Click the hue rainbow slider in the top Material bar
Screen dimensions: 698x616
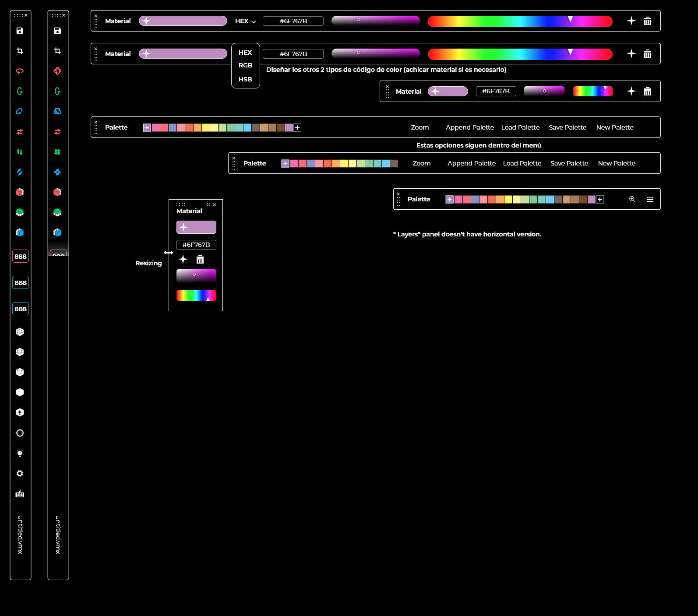(x=520, y=21)
